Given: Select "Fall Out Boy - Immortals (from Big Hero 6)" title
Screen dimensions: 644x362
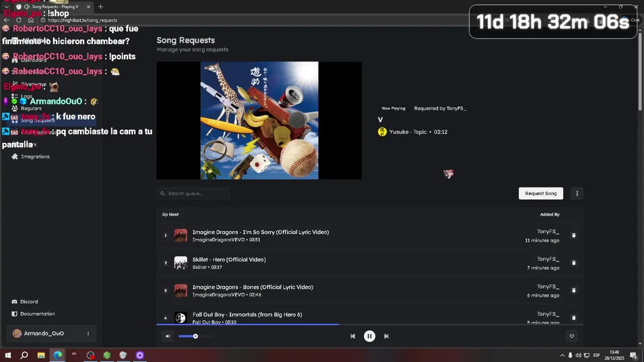Looking at the screenshot, I should click(x=247, y=315).
